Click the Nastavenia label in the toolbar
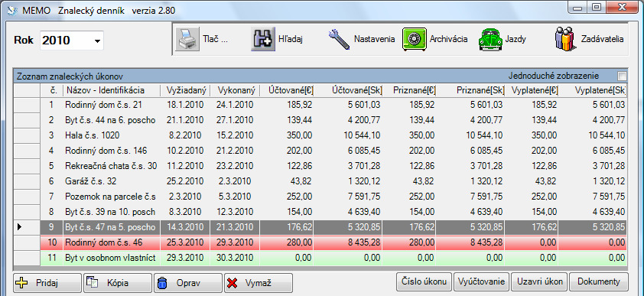Image resolution: width=644 pixels, height=296 pixels. (x=374, y=40)
